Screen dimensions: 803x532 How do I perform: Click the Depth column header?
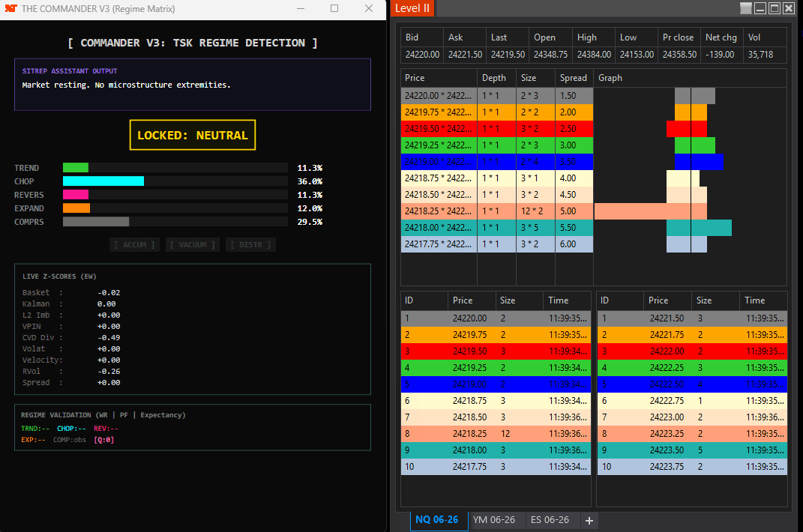point(496,78)
